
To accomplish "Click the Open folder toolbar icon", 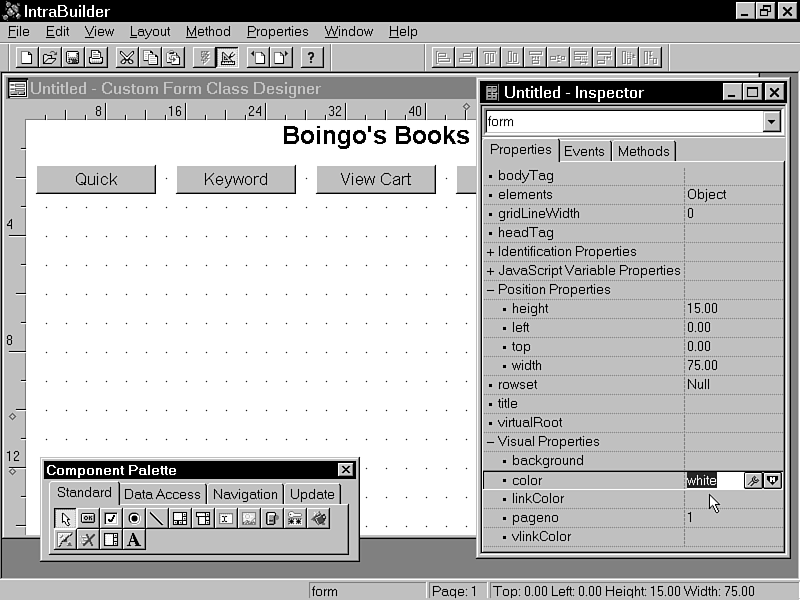I will pos(49,57).
